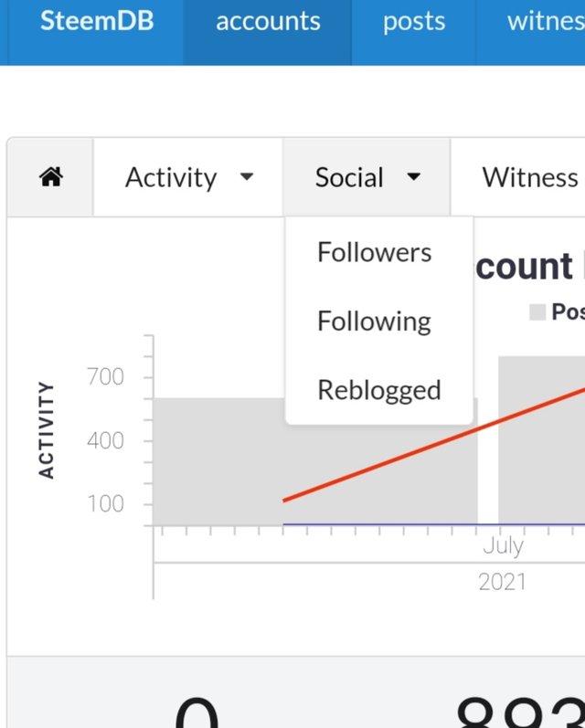Click the Activity dropdown caret
The width and height of the screenshot is (585, 728).
(246, 176)
